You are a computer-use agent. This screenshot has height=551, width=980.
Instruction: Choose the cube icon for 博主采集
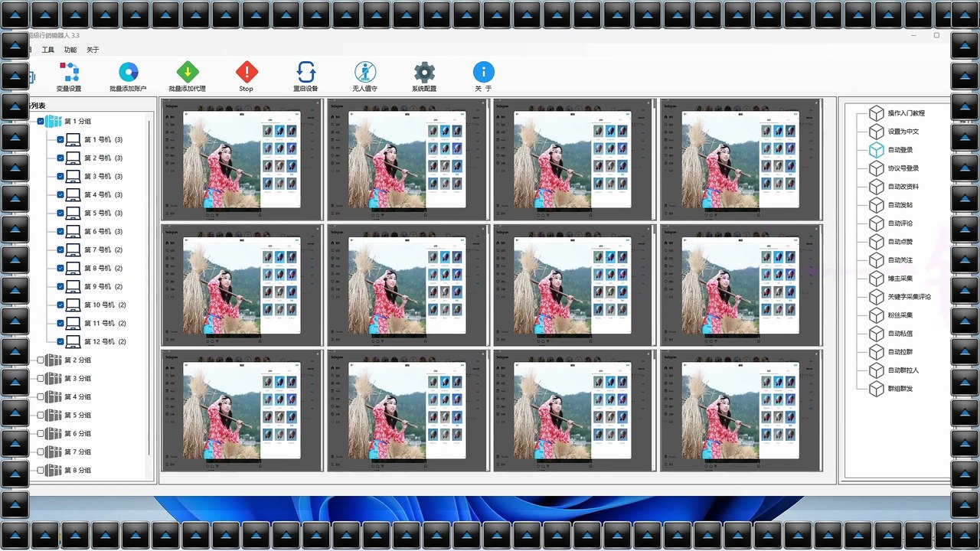(x=876, y=279)
